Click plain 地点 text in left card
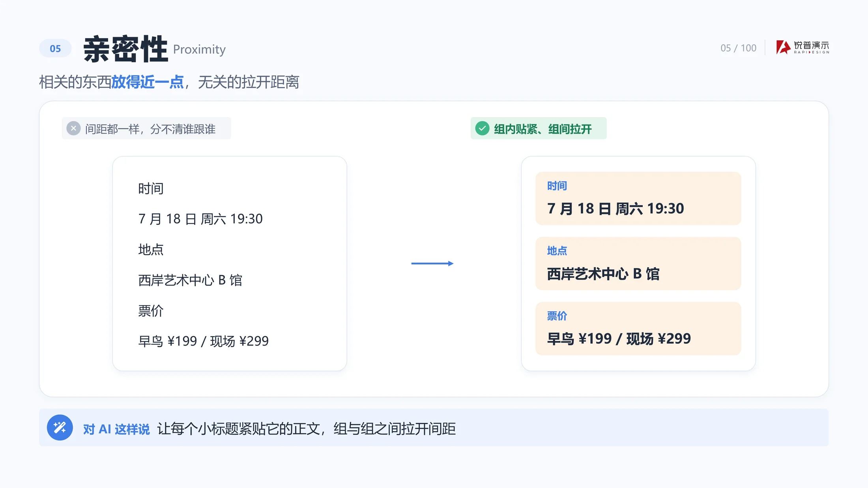868x488 pixels. click(x=151, y=250)
